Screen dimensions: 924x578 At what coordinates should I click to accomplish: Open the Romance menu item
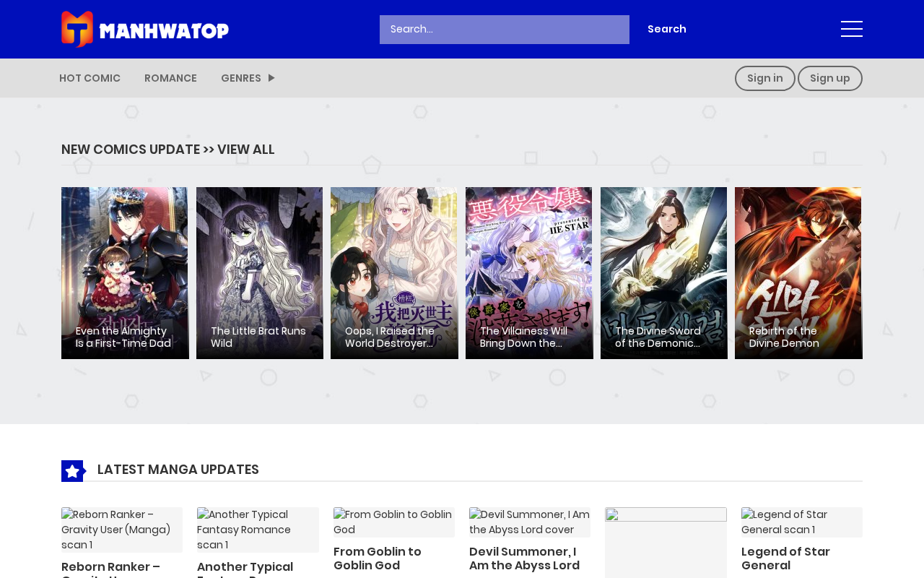pos(170,78)
